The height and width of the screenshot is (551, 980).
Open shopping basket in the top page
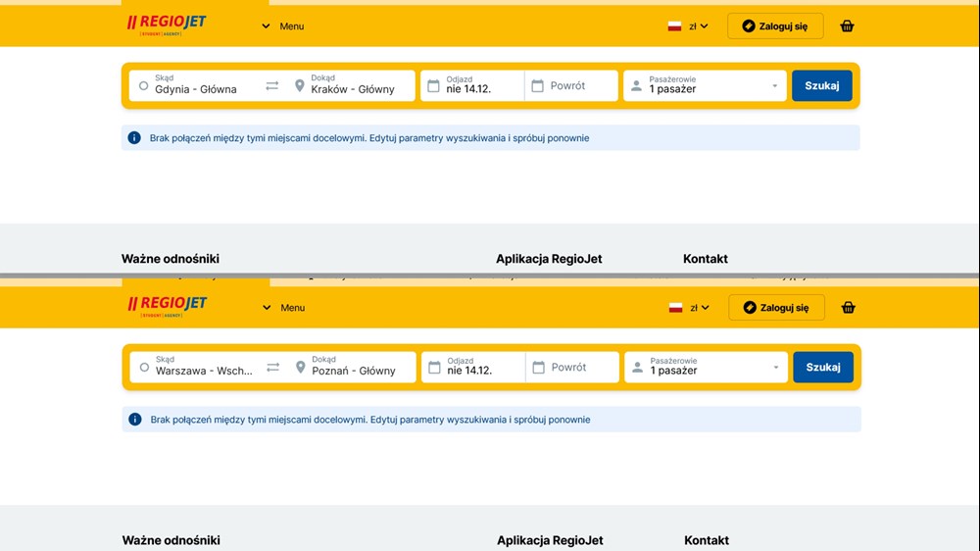[847, 26]
